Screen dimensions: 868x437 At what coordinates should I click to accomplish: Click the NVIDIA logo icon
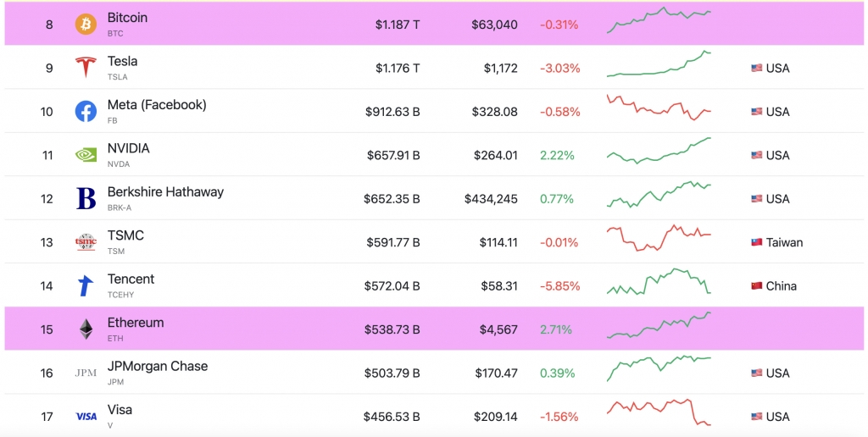click(x=86, y=156)
